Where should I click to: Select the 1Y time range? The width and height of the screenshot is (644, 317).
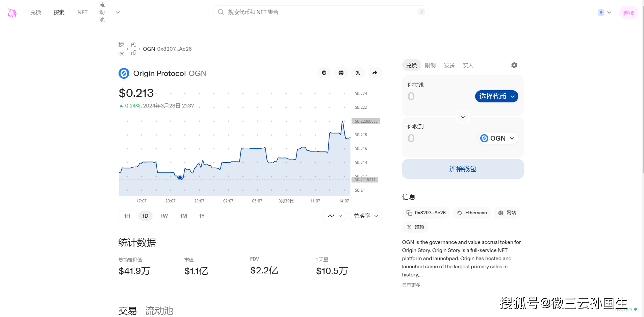202,216
